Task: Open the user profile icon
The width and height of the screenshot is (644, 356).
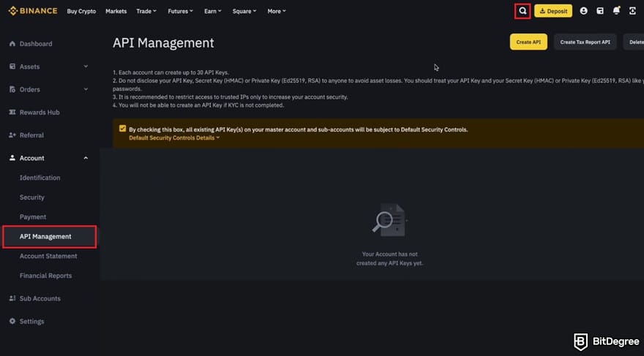Action: tap(583, 11)
